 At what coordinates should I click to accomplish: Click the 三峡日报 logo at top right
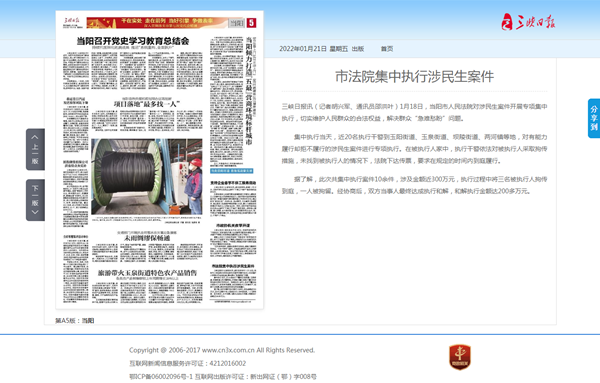528,22
